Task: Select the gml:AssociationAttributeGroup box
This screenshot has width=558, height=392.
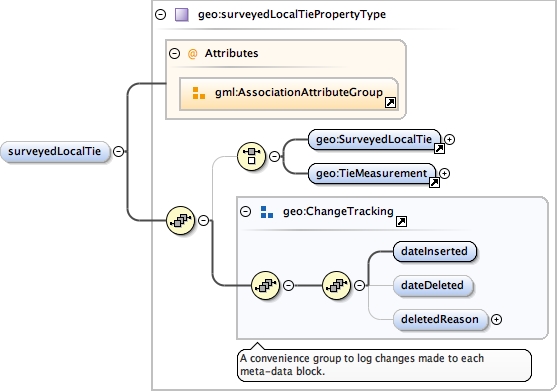Action: tap(289, 94)
